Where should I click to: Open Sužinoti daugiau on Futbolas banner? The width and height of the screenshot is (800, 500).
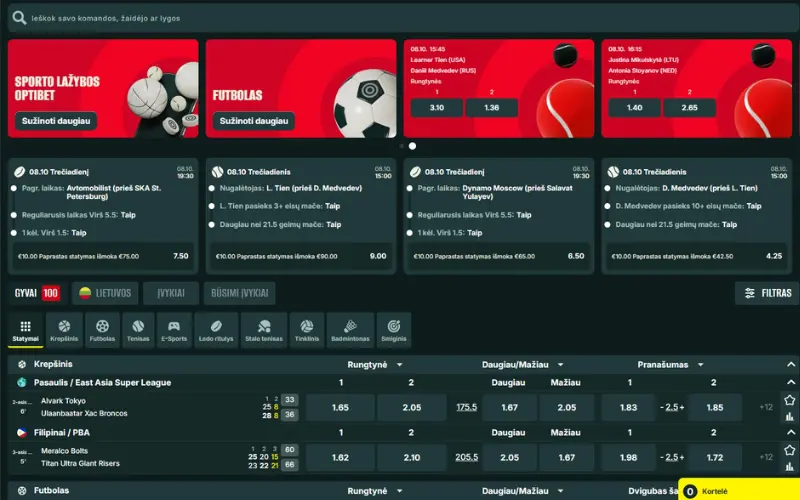tap(254, 121)
